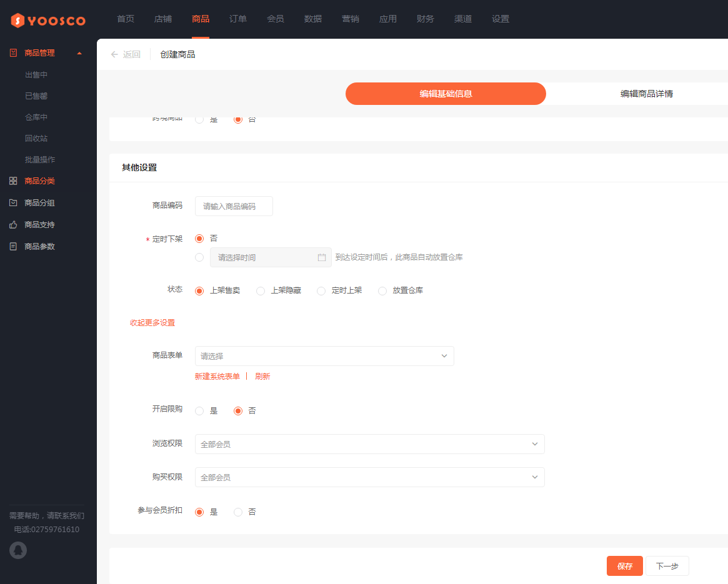Click the 刷新 link
Viewport: 728px width, 584px height.
[x=262, y=377]
